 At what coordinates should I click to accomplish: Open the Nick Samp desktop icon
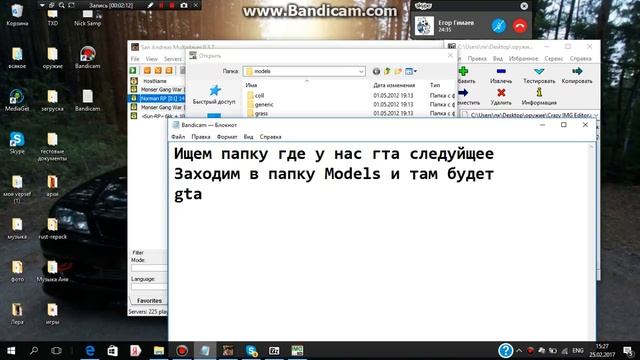pyautogui.click(x=87, y=17)
